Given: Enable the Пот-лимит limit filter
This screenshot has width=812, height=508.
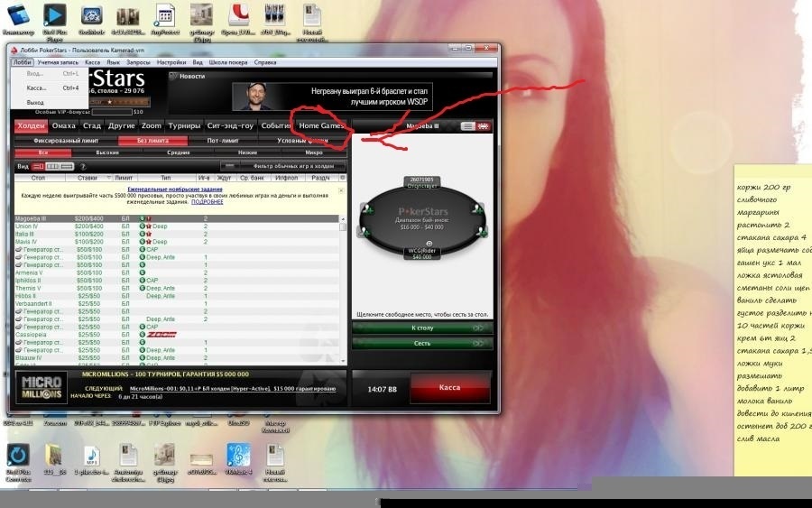Looking at the screenshot, I should coord(223,141).
